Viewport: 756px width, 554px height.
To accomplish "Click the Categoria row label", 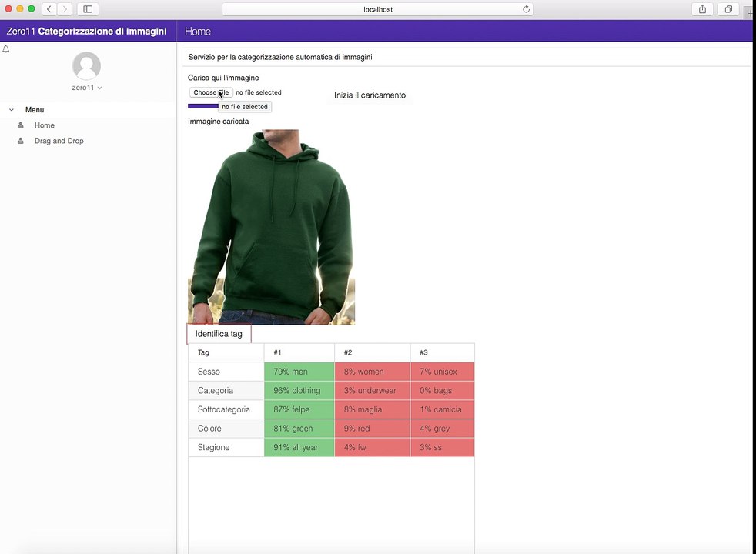I will [x=216, y=391].
